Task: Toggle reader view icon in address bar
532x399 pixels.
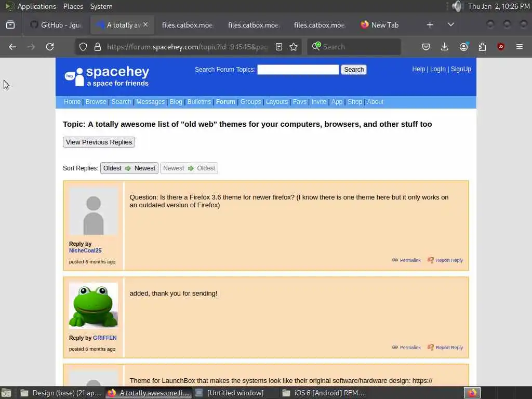Action: pos(279,47)
